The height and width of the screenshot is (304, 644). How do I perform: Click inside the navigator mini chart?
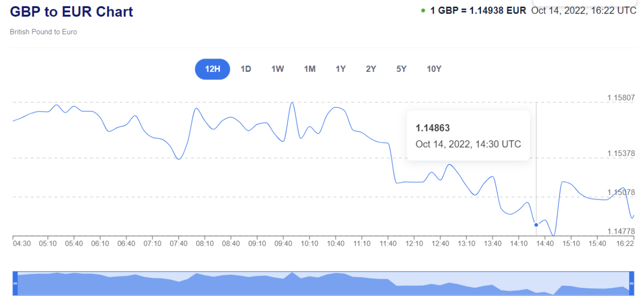tap(324, 284)
